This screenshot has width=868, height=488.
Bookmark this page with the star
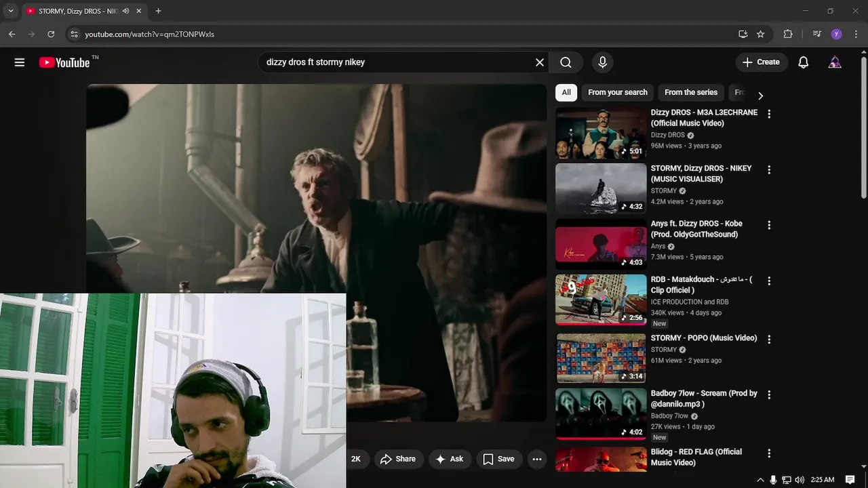(761, 34)
